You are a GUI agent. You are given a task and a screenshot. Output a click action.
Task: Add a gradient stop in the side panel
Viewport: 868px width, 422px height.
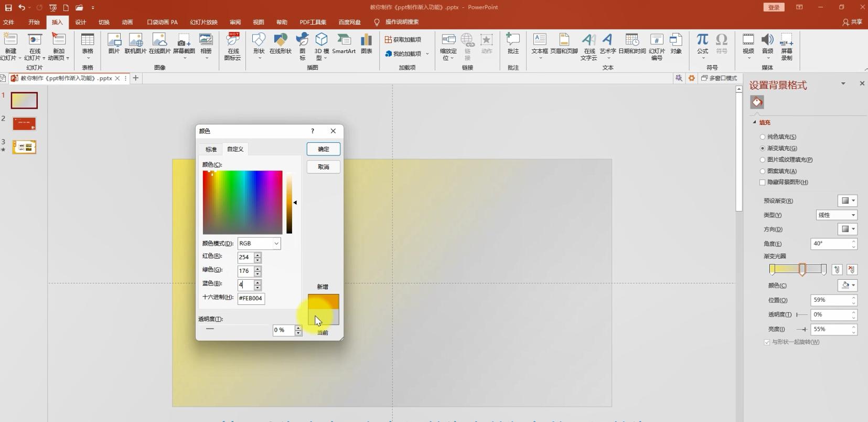pyautogui.click(x=837, y=269)
